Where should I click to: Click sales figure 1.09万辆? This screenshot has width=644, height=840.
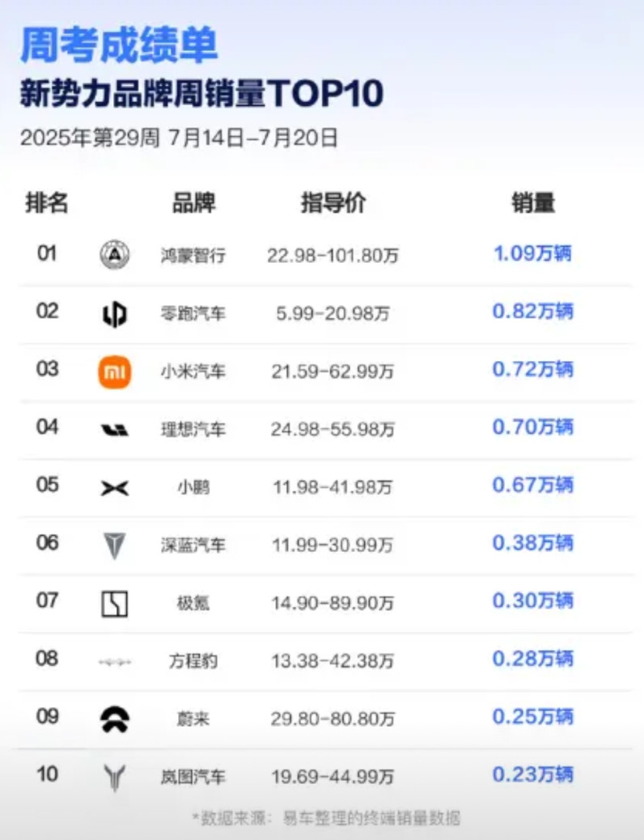(x=533, y=253)
